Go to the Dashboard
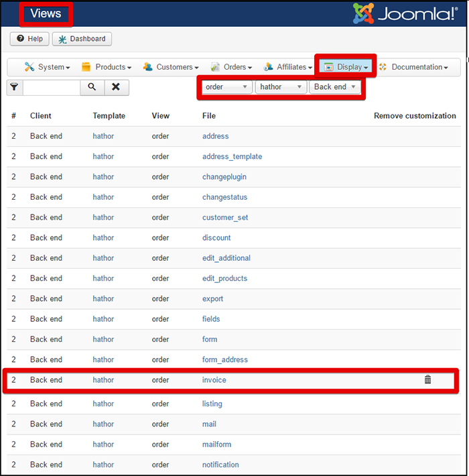The width and height of the screenshot is (469, 476). pyautogui.click(x=82, y=39)
